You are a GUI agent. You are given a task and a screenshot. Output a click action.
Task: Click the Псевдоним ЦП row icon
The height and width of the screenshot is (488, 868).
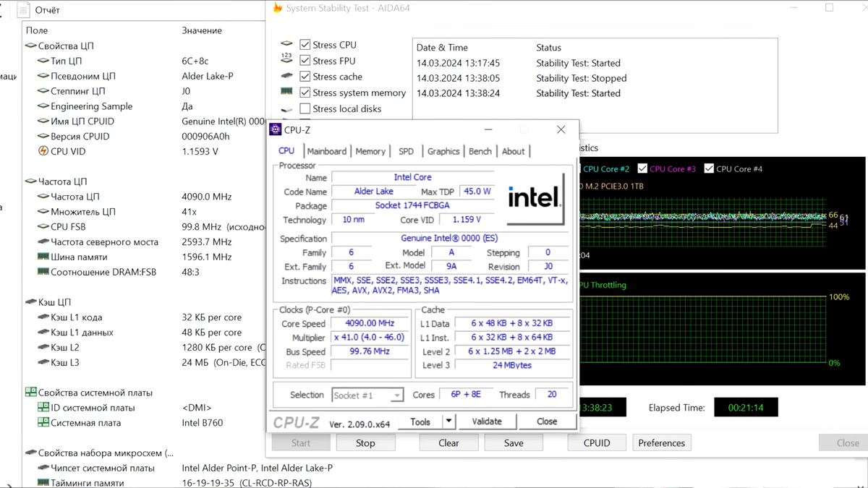pos(43,76)
